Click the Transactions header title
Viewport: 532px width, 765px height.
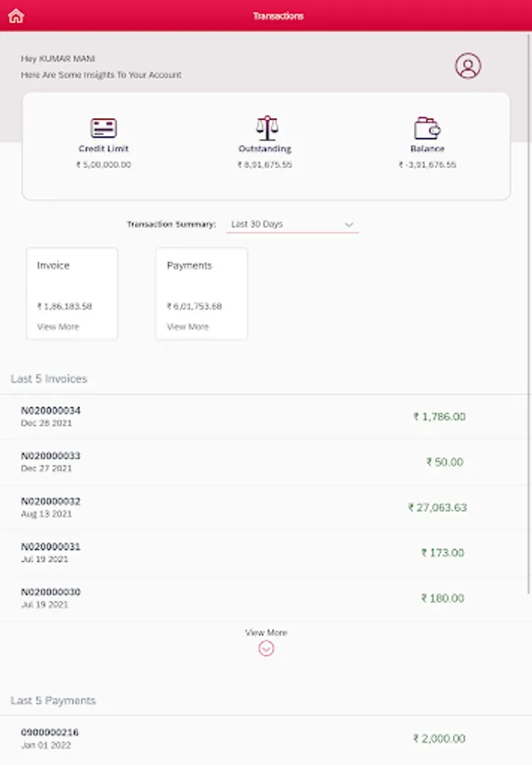tap(278, 15)
